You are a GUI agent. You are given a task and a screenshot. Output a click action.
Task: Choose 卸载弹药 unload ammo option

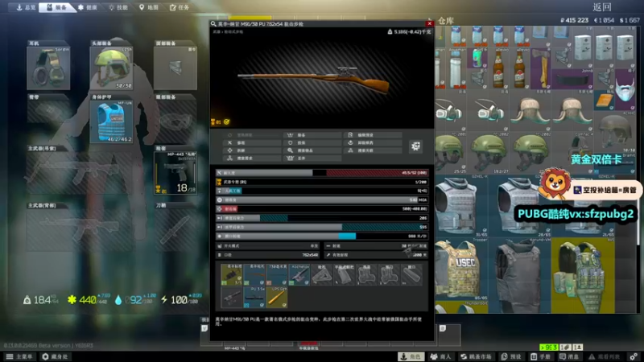tap(373, 143)
